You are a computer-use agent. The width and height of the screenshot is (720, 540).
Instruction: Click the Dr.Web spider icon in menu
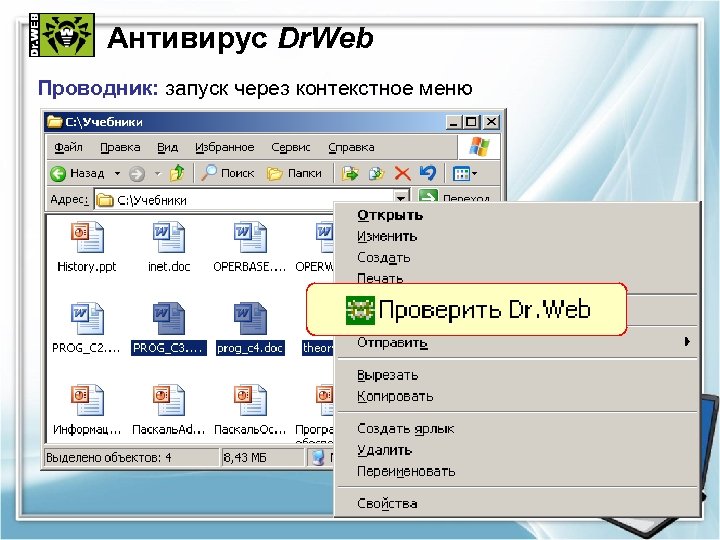[x=360, y=310]
